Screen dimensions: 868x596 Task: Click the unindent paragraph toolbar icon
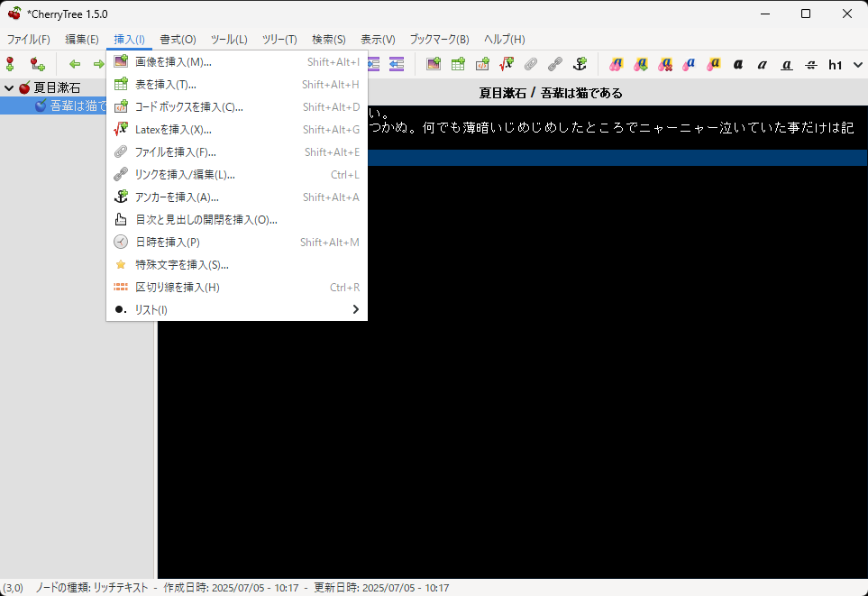tap(397, 64)
